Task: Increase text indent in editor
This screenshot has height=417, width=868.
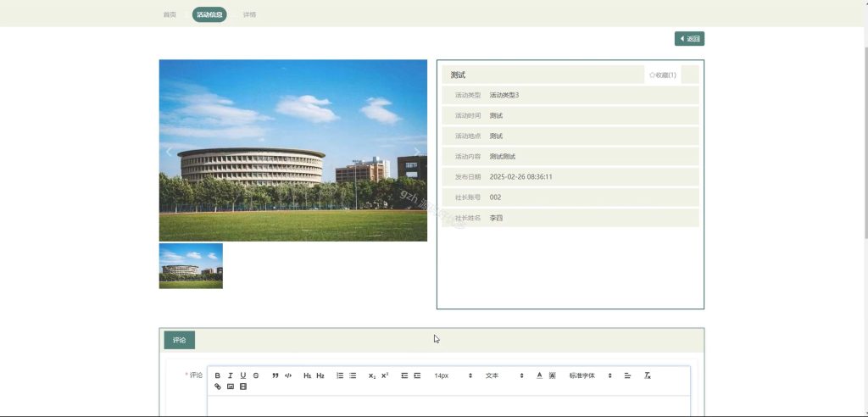Action: [417, 375]
